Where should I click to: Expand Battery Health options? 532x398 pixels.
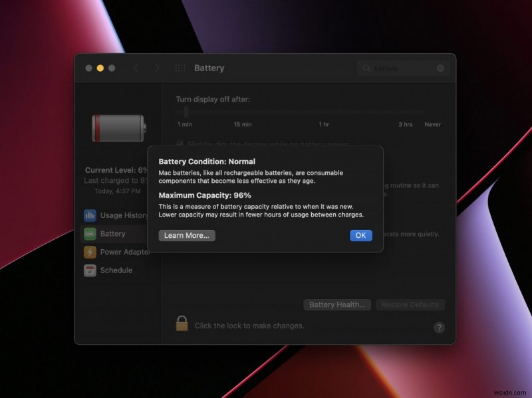[x=336, y=304]
